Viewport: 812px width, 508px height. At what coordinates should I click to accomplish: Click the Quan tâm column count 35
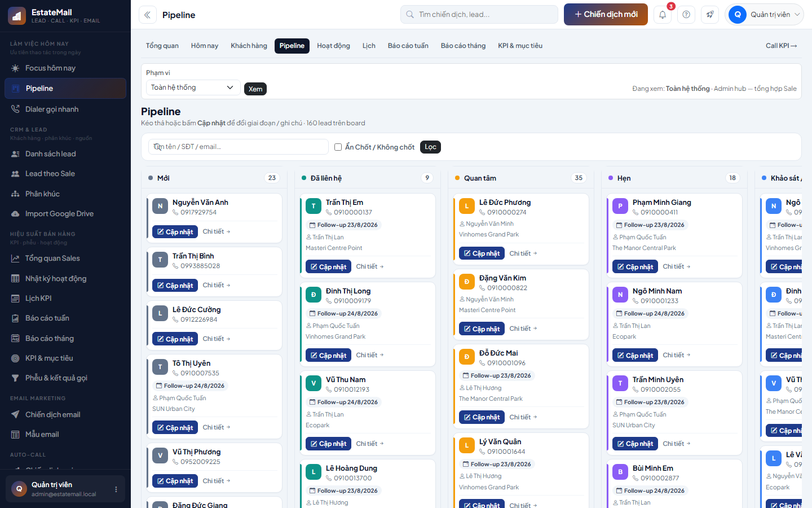(x=579, y=178)
